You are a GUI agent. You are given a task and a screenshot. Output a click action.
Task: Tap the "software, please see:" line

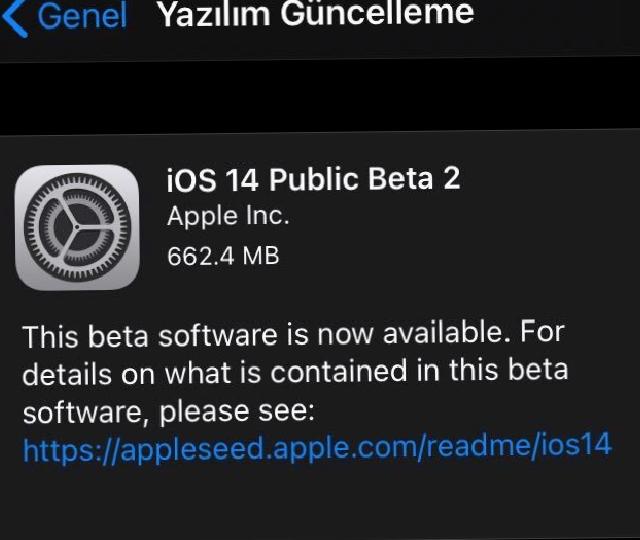click(x=169, y=411)
